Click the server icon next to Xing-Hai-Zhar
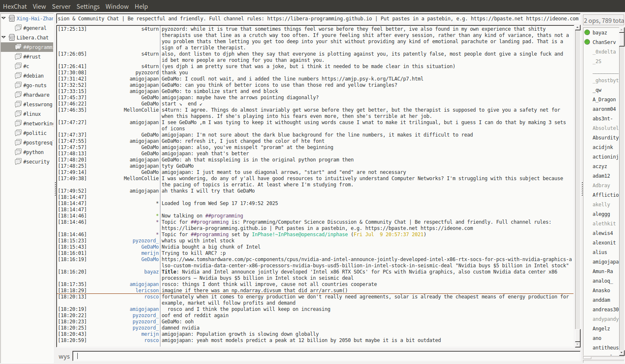Viewport: 625px width, 364px height. click(12, 18)
